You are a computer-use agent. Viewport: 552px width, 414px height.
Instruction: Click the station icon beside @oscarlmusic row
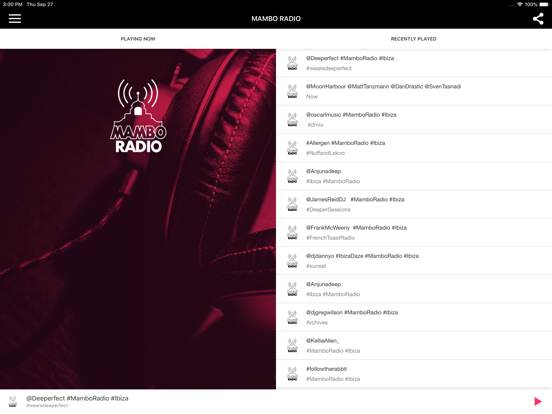click(292, 119)
